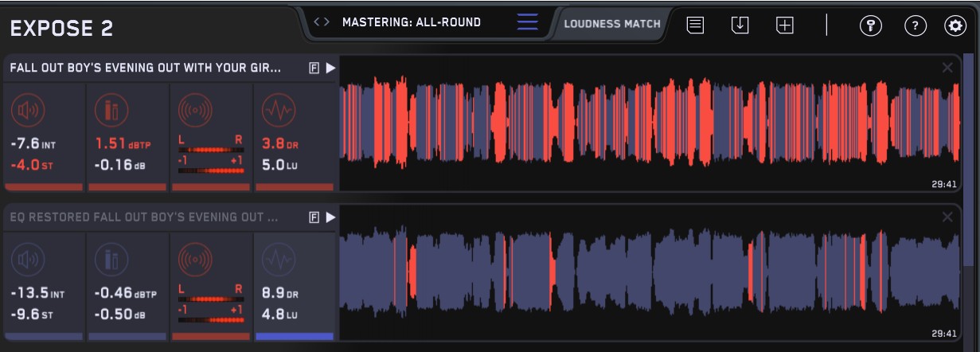This screenshot has width=980, height=352.
Task: Click the export download icon in header
Action: (740, 25)
